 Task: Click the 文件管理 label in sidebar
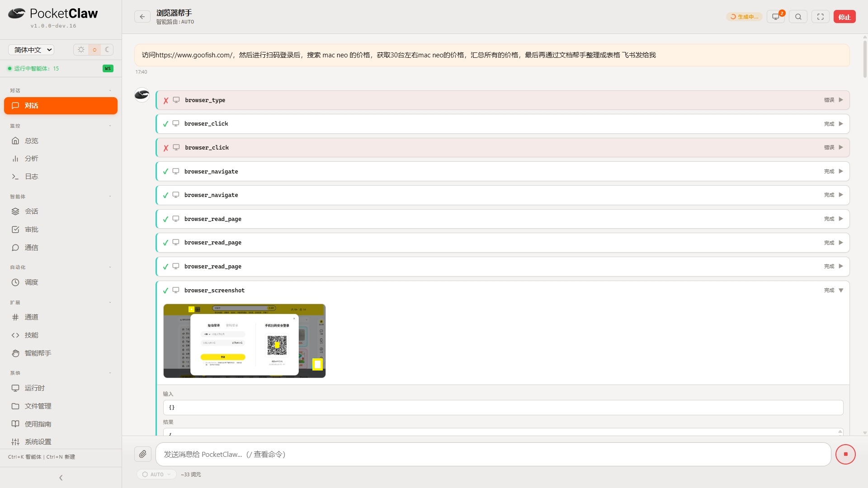38,406
